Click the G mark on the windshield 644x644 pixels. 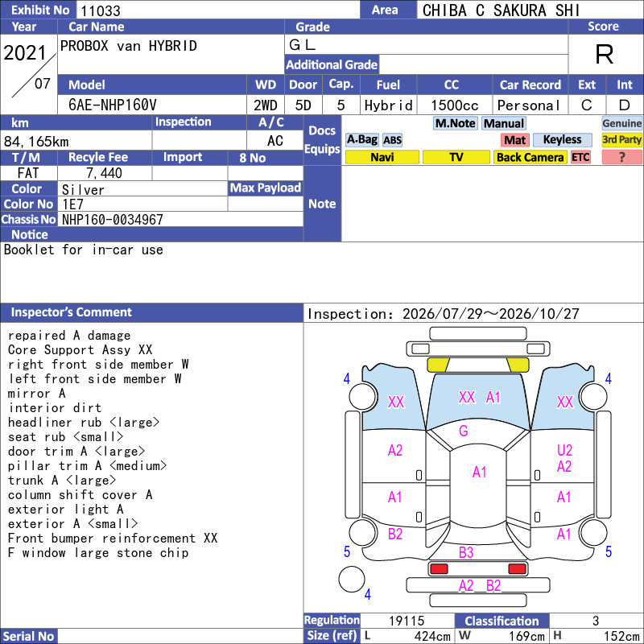464,431
